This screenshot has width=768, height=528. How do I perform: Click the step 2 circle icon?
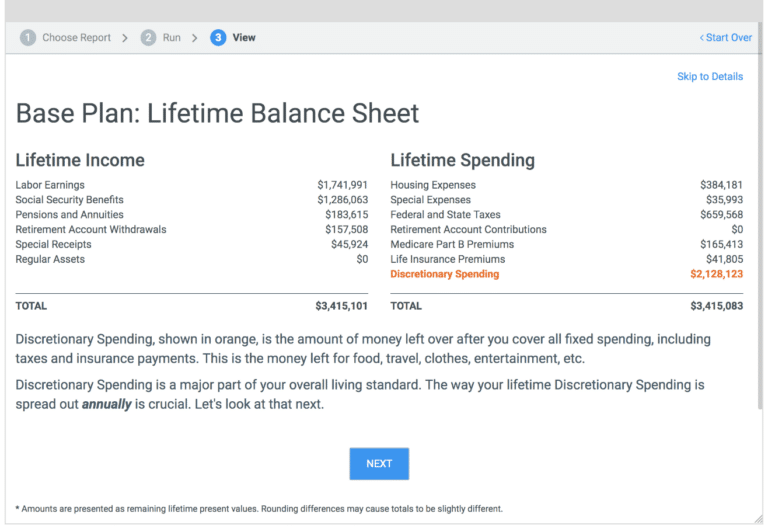click(148, 38)
